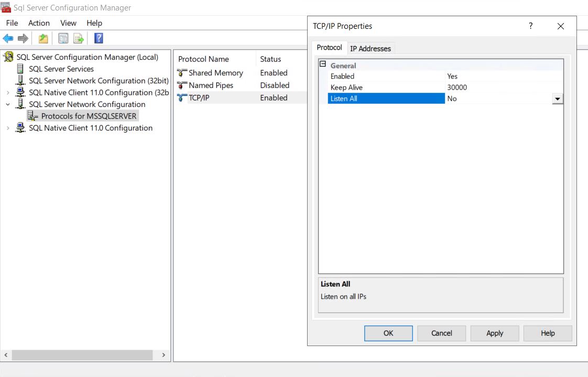The width and height of the screenshot is (588, 377).
Task: Switch to the IP Addresses tab
Action: click(370, 48)
